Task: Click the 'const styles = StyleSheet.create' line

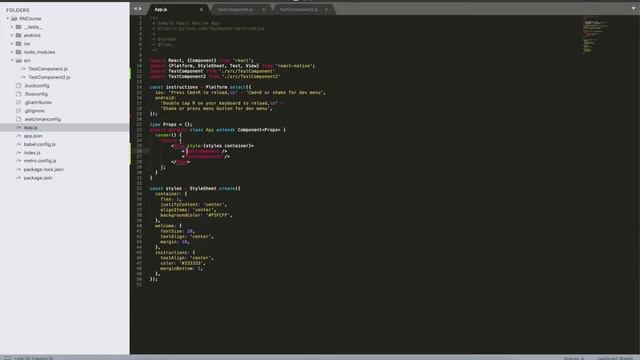Action: pos(195,189)
